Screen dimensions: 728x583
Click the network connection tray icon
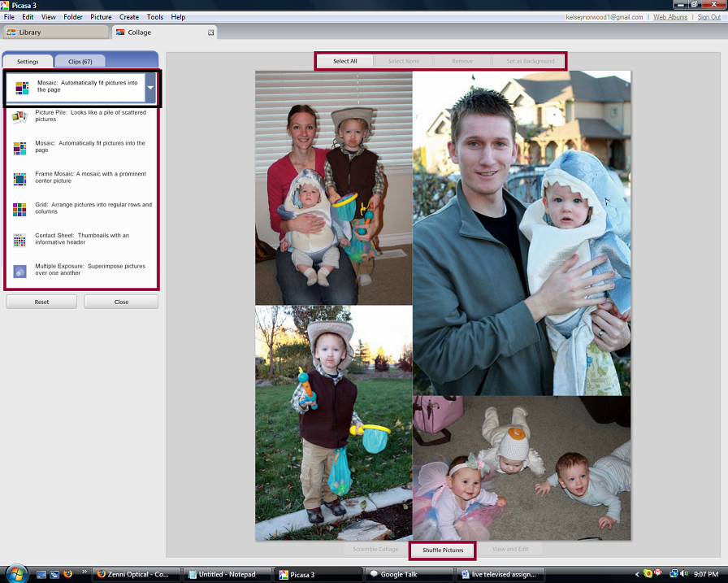(674, 574)
